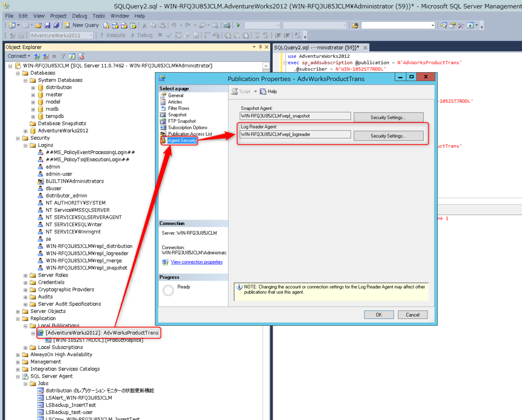This screenshot has width=522, height=420.
Task: Select the AdvWorksProductTrans publication node
Action: coord(102,333)
